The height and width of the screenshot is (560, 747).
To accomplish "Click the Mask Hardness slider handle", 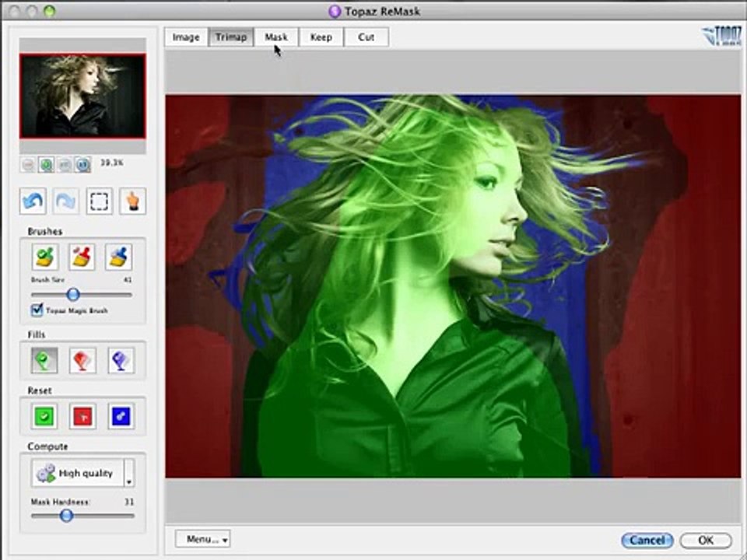I will (x=66, y=515).
